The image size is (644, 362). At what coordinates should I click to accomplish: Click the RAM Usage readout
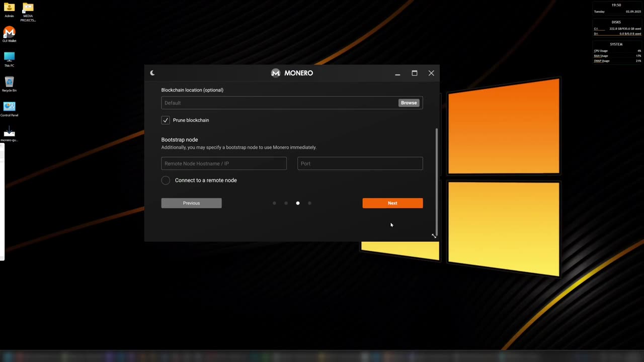click(617, 56)
